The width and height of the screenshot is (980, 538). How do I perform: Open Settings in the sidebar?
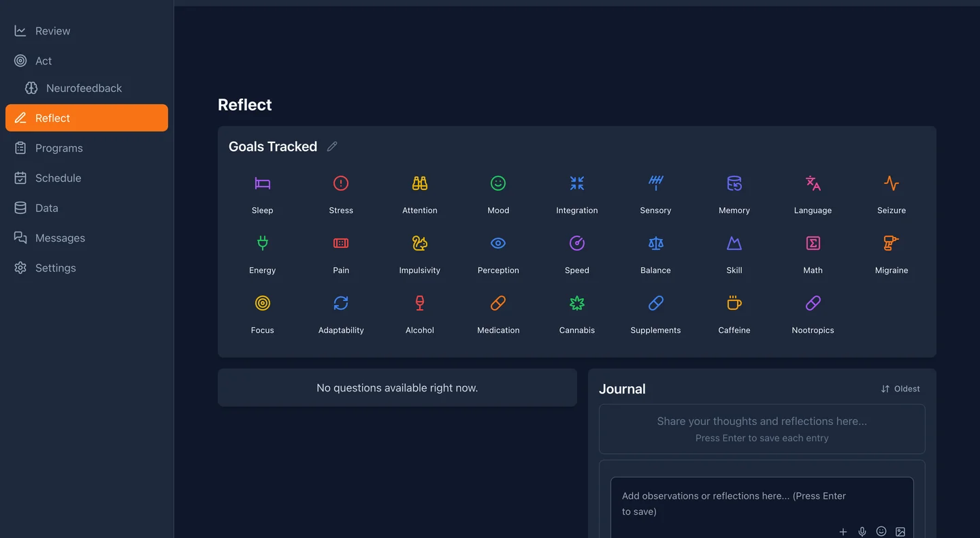point(86,268)
